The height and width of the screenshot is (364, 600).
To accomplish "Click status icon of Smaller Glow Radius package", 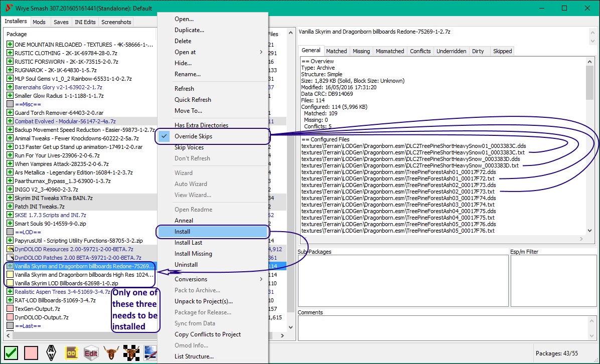I will [10, 96].
